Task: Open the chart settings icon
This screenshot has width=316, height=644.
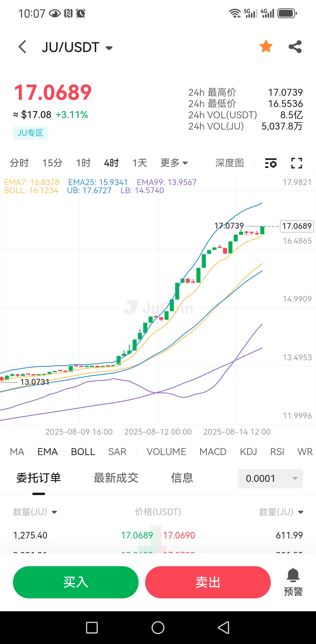Action: [271, 163]
